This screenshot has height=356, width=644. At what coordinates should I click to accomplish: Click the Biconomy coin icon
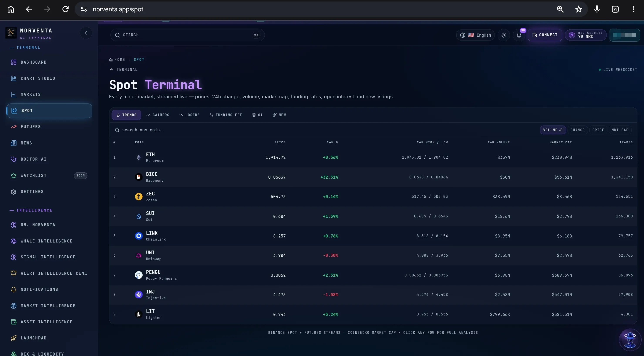[139, 177]
